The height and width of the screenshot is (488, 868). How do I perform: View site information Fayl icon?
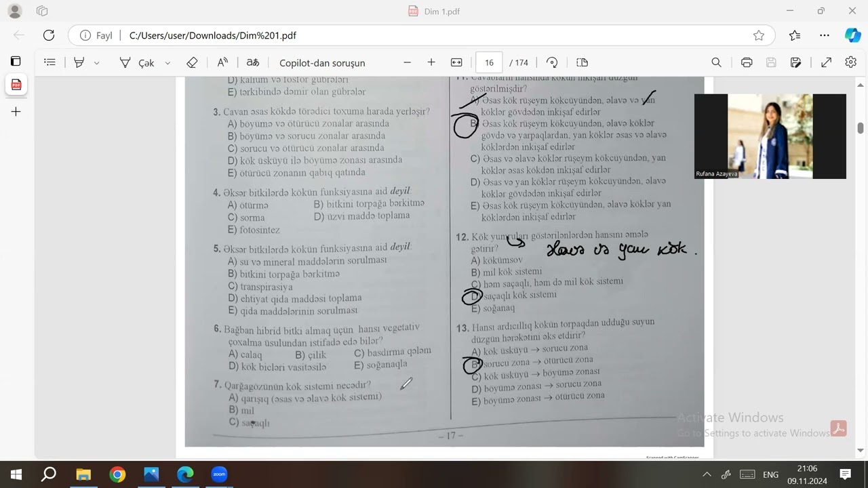pyautogui.click(x=96, y=35)
